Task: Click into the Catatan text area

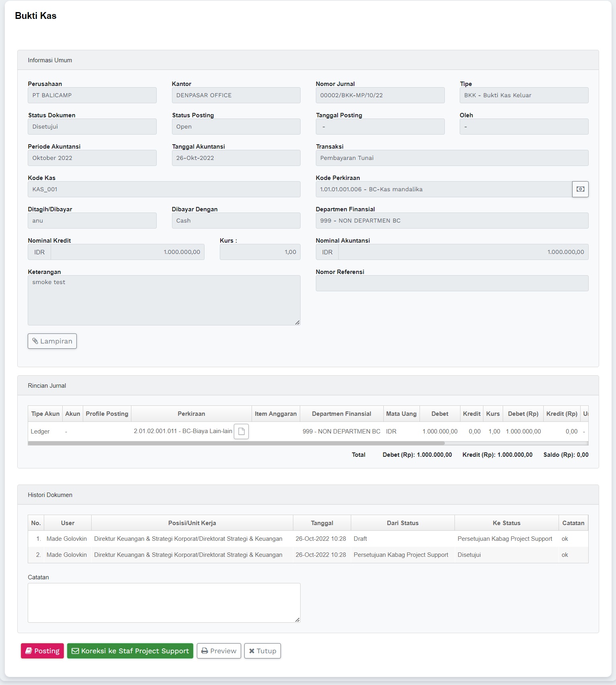Action: point(164,602)
